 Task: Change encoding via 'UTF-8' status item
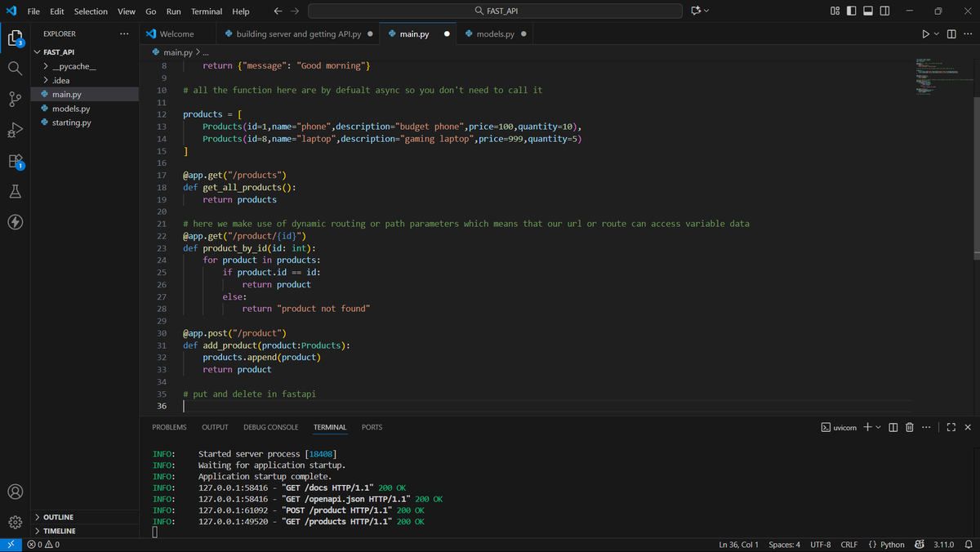coord(821,545)
